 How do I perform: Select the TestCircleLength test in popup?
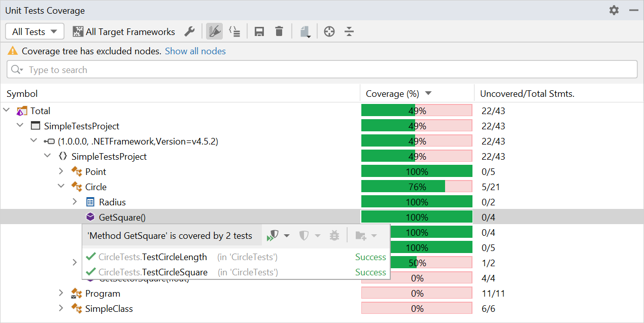[x=153, y=257]
